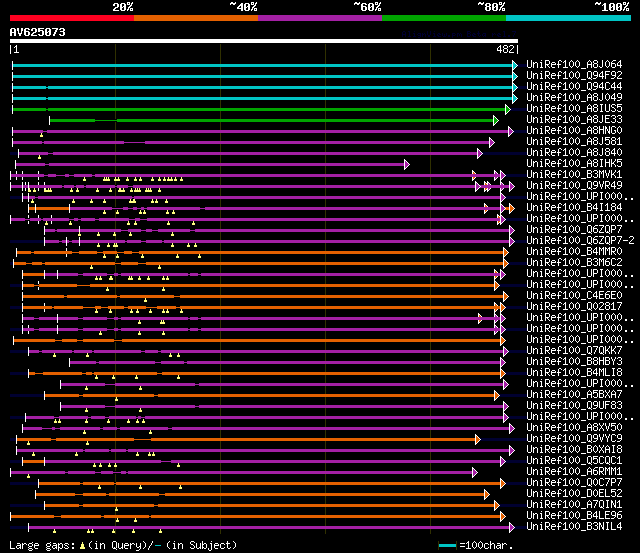Click the UniRef100_B8HBY3 label
This screenshot has width=640, height=553.
(x=574, y=362)
